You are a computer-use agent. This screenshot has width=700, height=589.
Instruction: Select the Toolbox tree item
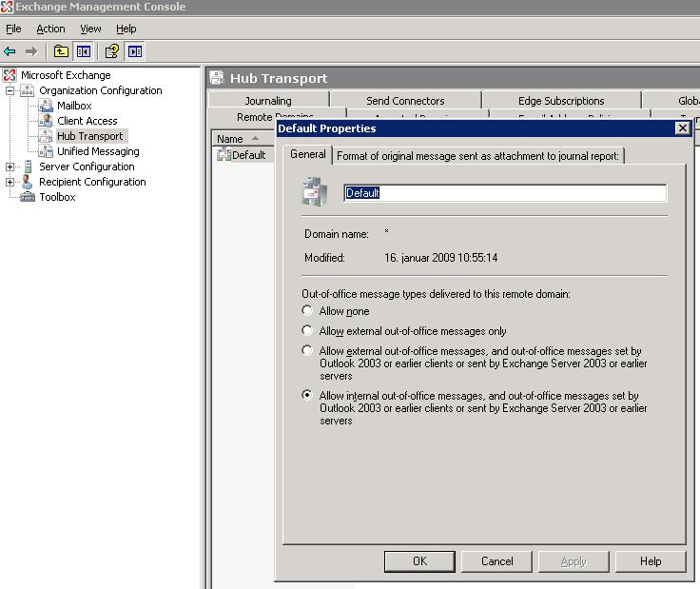[57, 197]
